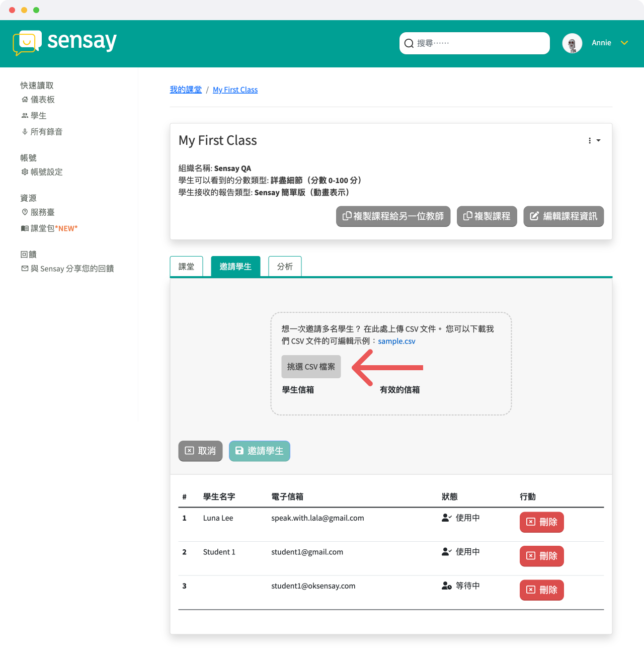Open 課堂包 NEW sidebar link

pos(54,228)
